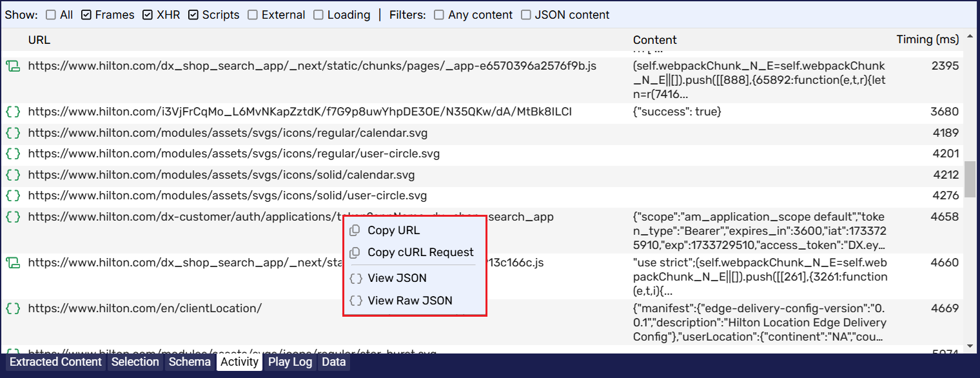The width and height of the screenshot is (980, 378).
Task: Click the JSON braces icon beside the clientLocation row
Action: point(13,308)
